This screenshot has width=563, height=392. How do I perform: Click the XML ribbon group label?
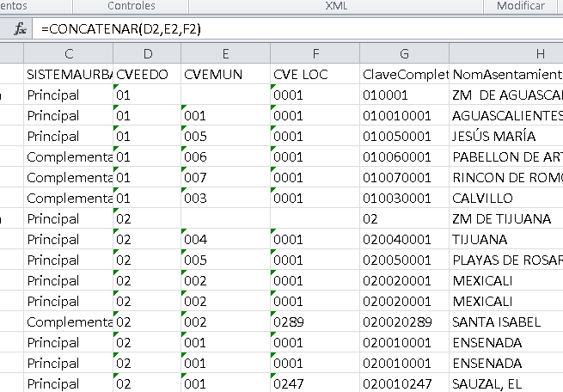(336, 6)
